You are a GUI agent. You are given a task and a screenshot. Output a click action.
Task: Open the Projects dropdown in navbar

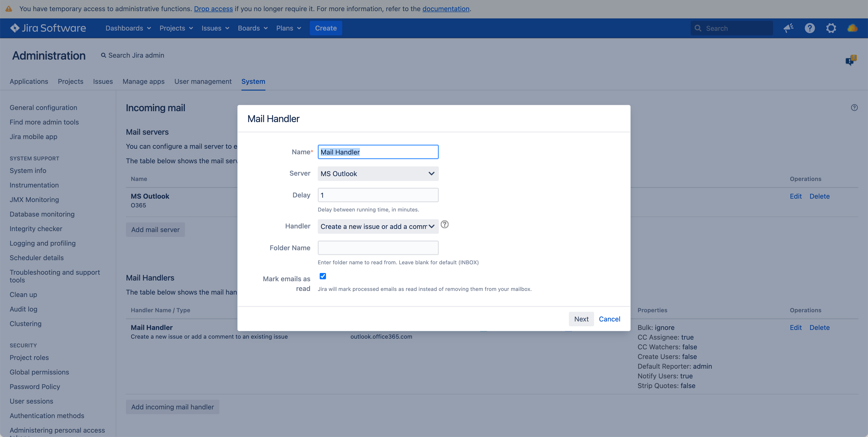(176, 28)
